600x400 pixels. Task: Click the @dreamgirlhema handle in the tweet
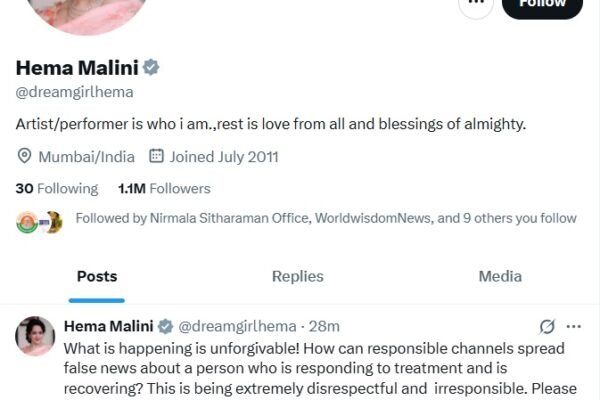(x=237, y=326)
